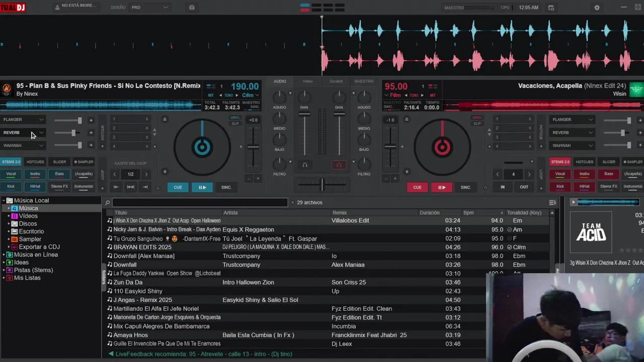644x362 pixels.
Task: Click left deck CUE button
Action: (x=178, y=187)
